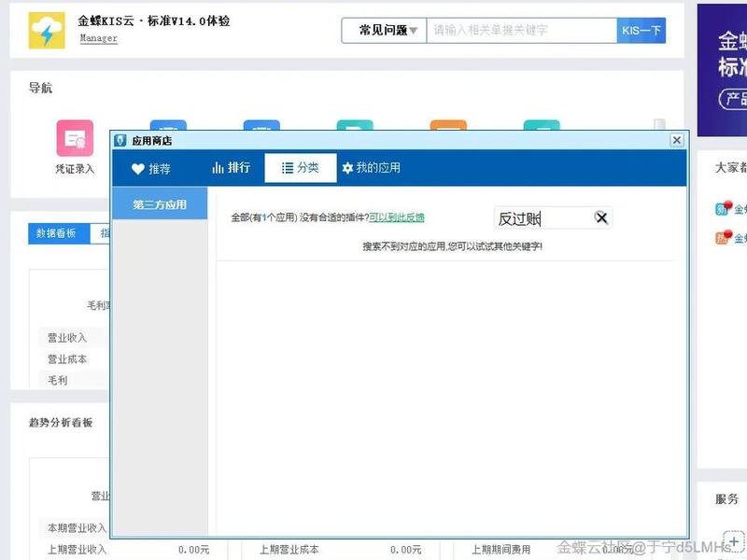Click the gear icon beside 我的应用
The width and height of the screenshot is (747, 560).
(347, 168)
